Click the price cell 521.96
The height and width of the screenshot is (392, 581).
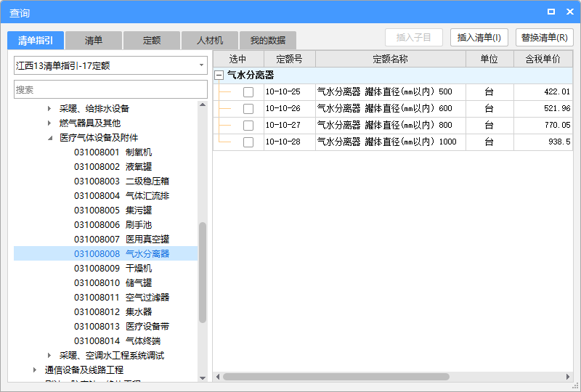543,109
